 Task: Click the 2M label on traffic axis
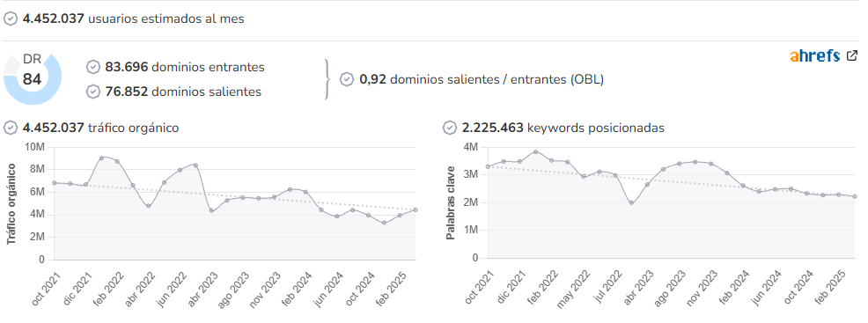click(37, 238)
